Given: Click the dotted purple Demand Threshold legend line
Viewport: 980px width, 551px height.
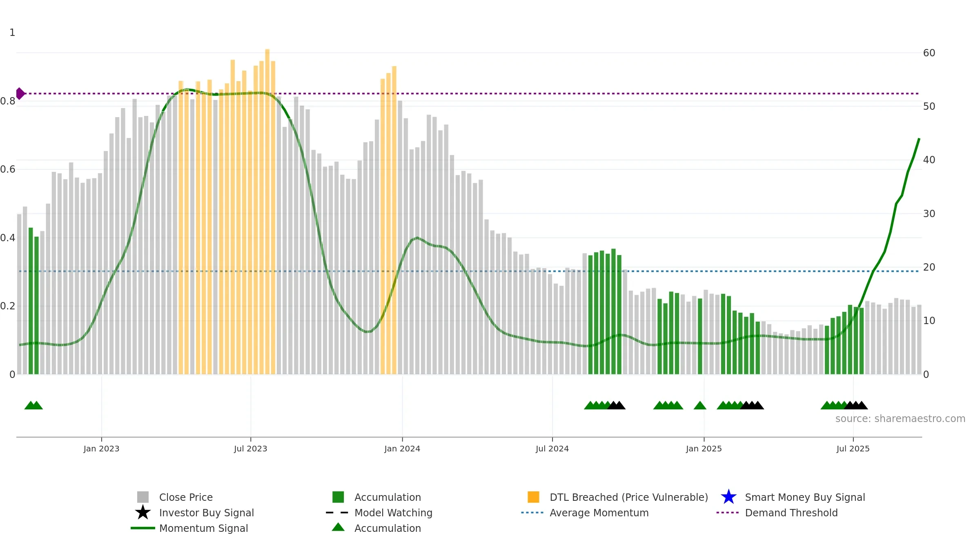Looking at the screenshot, I should click(x=728, y=513).
